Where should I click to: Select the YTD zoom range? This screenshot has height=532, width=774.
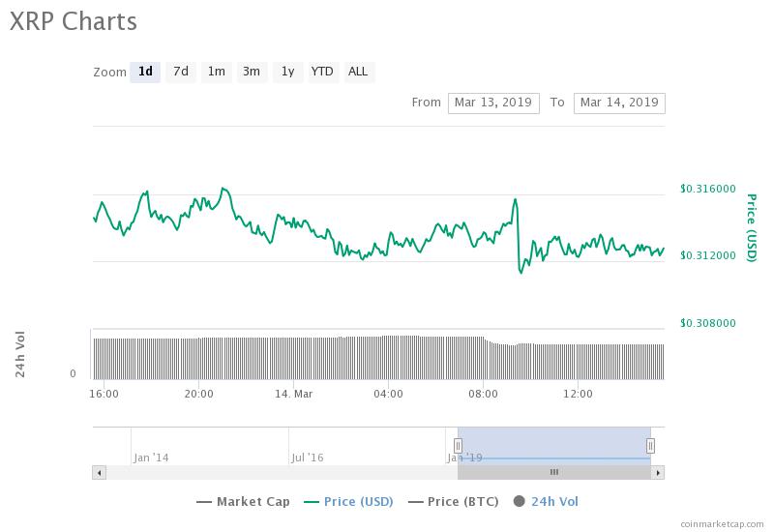[x=323, y=72]
